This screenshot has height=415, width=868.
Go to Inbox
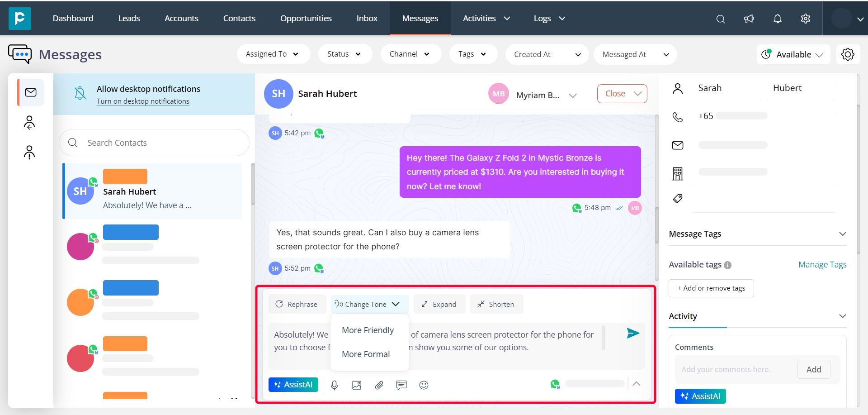point(367,18)
